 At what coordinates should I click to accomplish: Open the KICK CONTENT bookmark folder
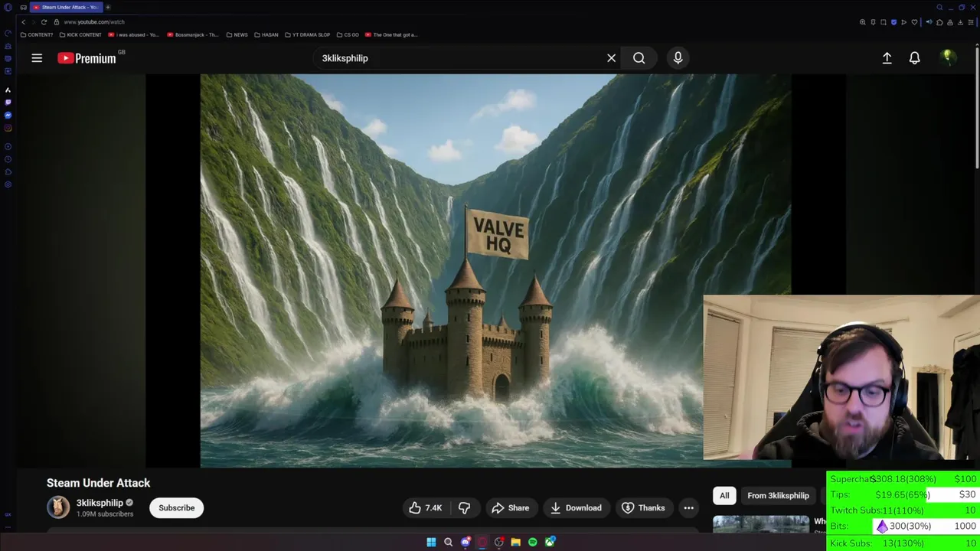(x=80, y=34)
